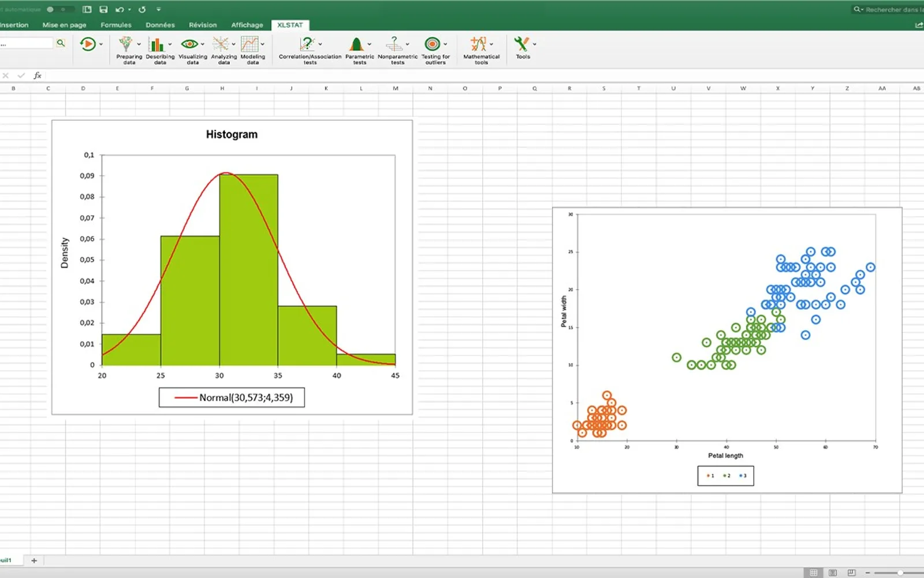The height and width of the screenshot is (578, 924).
Task: Open the Analyzing data icon
Action: (221, 45)
